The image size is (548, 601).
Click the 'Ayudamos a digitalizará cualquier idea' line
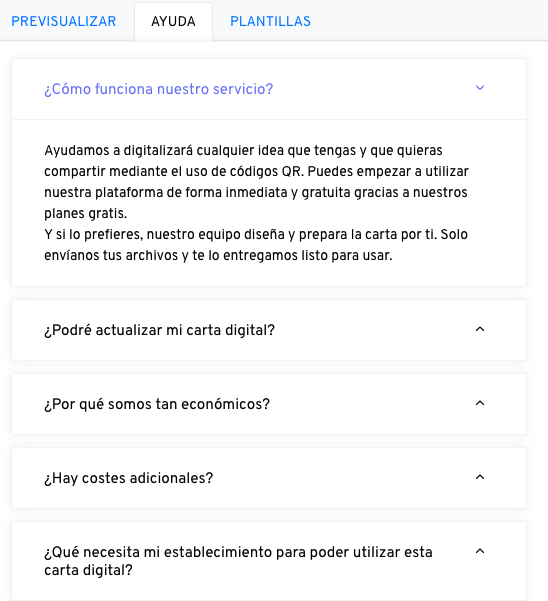(x=243, y=150)
